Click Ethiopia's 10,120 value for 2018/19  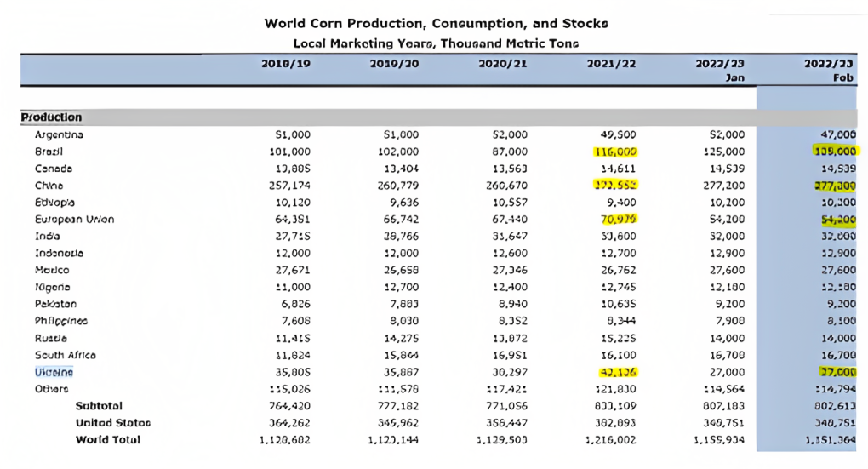click(x=293, y=203)
